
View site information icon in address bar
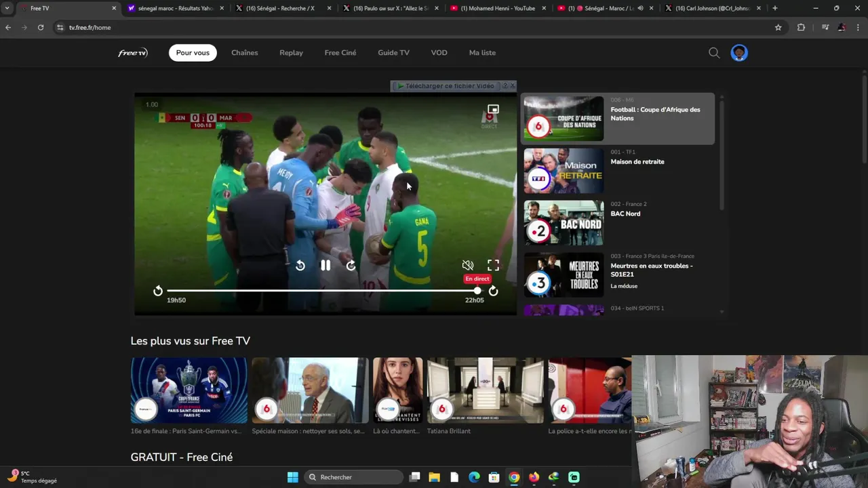point(60,28)
